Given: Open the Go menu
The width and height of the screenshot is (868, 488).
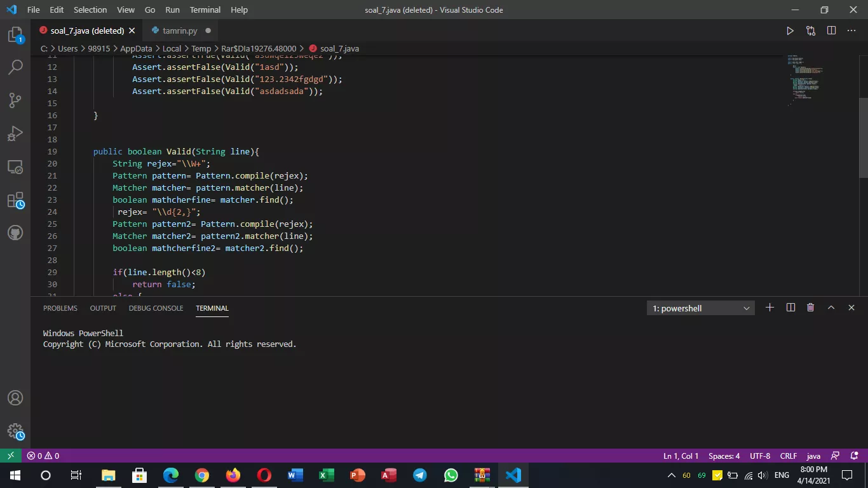Looking at the screenshot, I should (150, 10).
